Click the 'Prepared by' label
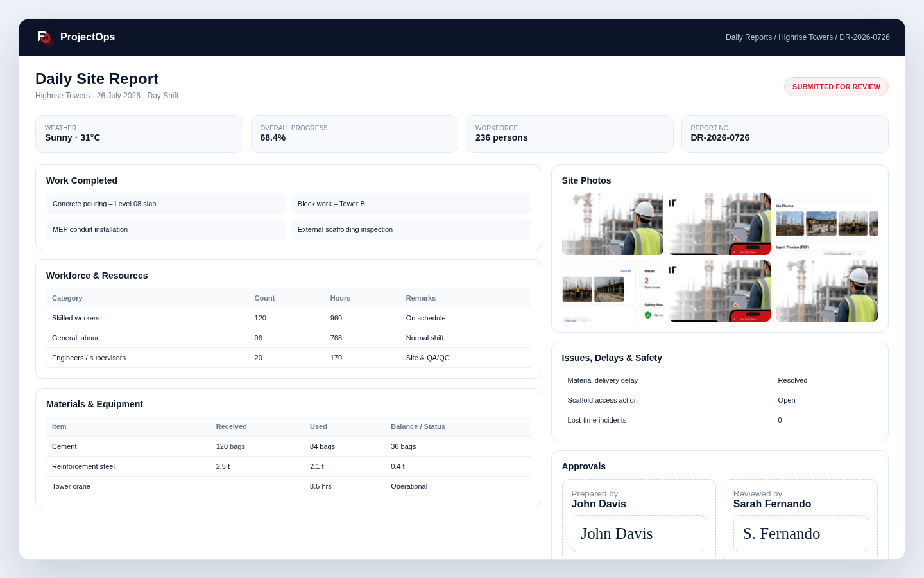 595,494
